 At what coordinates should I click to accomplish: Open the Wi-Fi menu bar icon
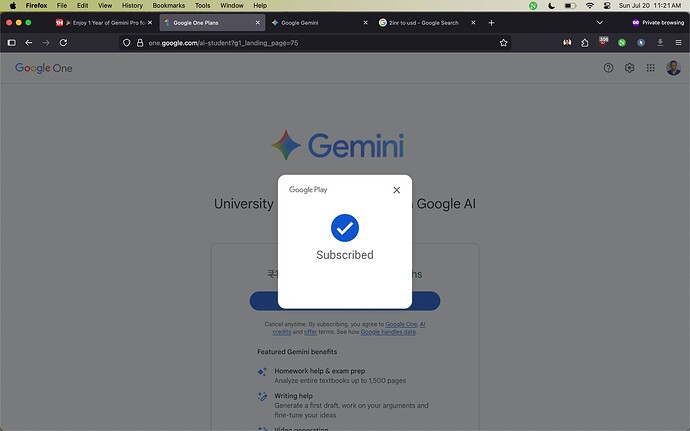tap(590, 6)
